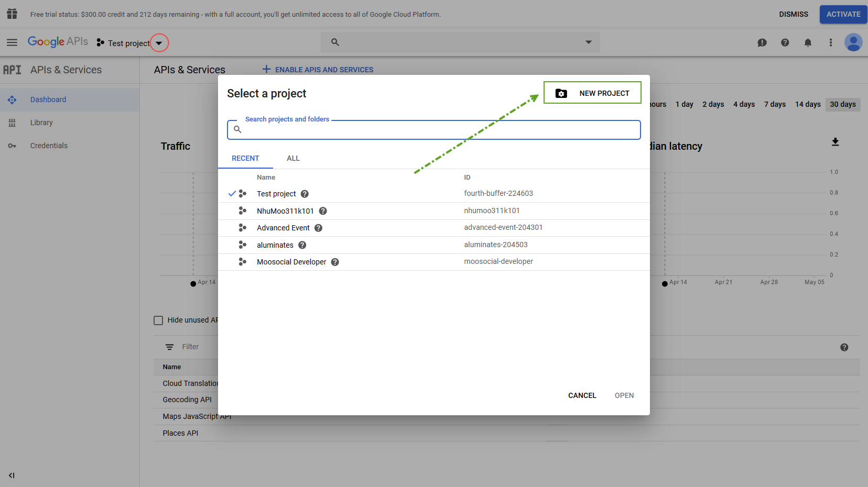This screenshot has height=487, width=868.
Task: Click DISMISS on the trial banner
Action: point(794,14)
